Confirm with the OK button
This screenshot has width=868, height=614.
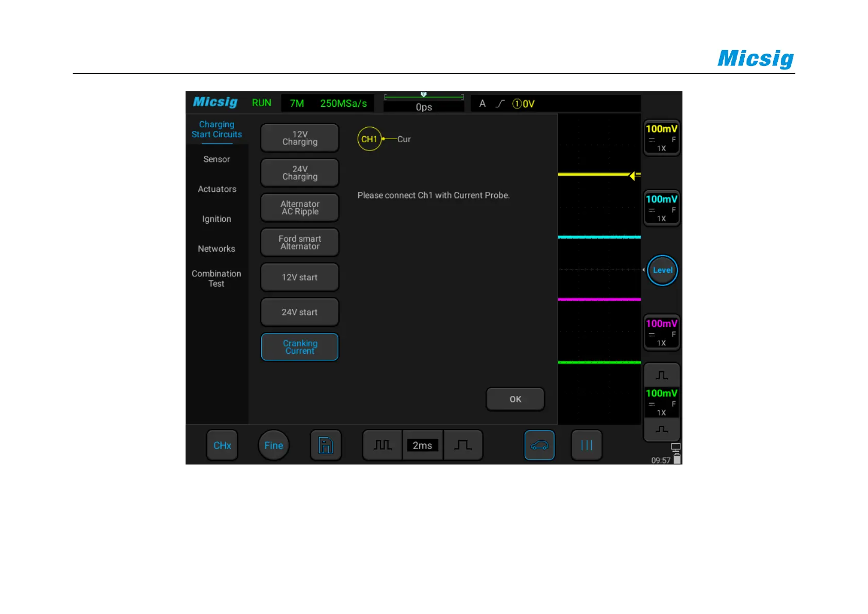515,399
